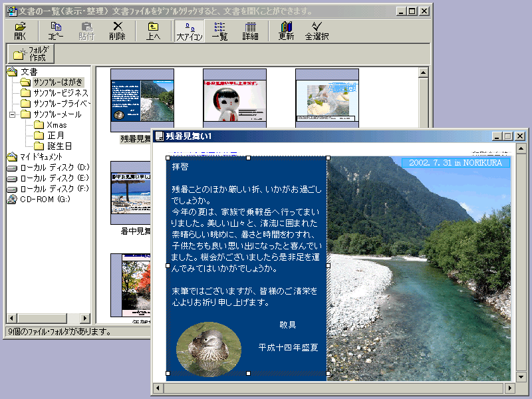Image resolution: width=532 pixels, height=399 pixels.
Task: Click scroll right arrow in 残暑見舞い1 window
Action: 509,388
